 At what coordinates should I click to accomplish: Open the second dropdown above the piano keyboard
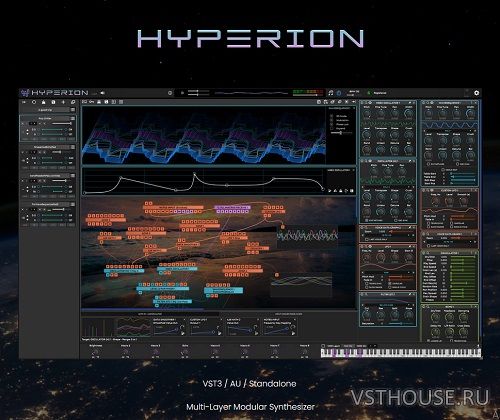pos(349,346)
